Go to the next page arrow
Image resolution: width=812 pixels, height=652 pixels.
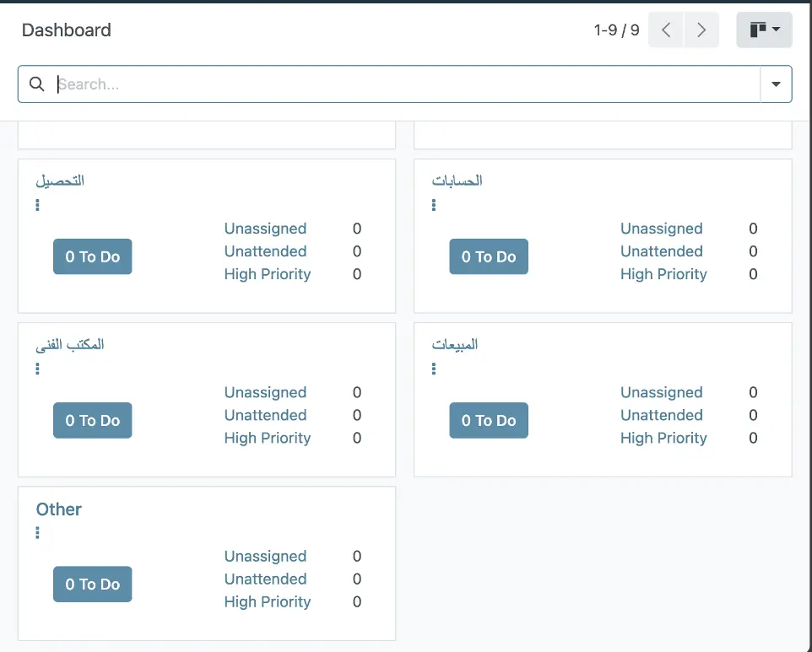[701, 30]
